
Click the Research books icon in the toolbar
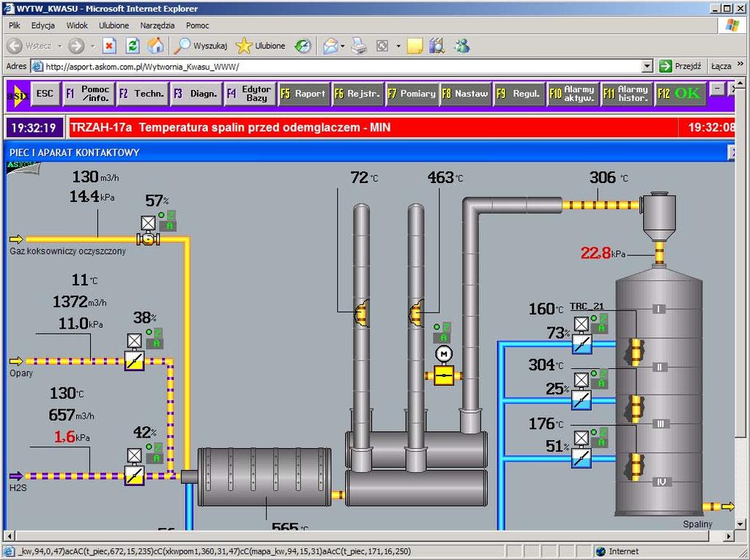point(437,46)
